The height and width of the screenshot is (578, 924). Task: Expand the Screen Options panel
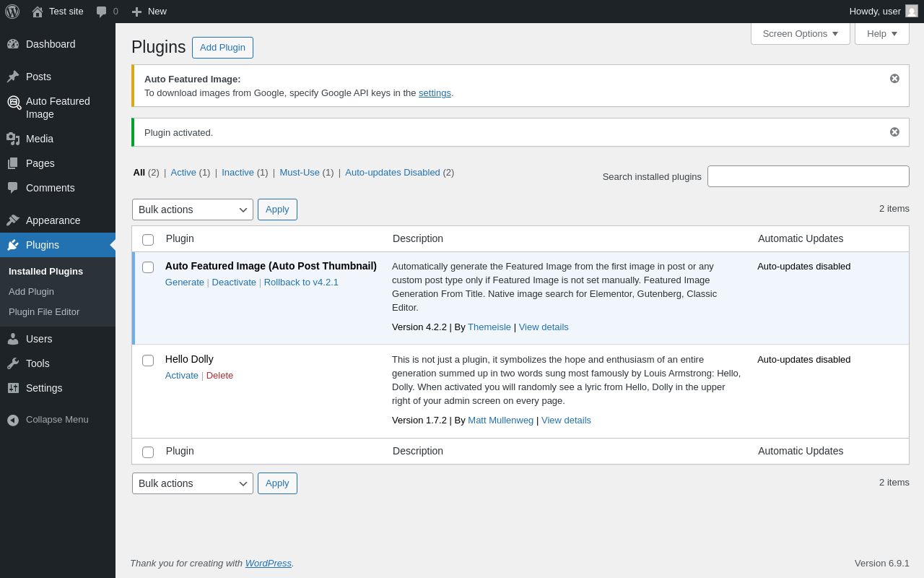point(800,33)
